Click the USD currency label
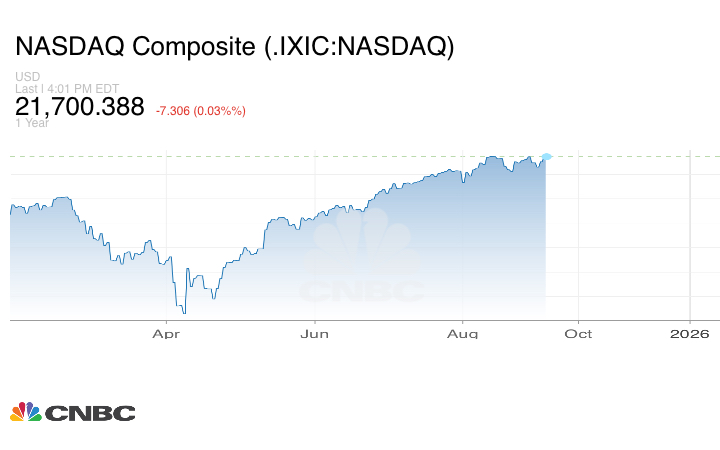The image size is (720, 450). click(27, 77)
